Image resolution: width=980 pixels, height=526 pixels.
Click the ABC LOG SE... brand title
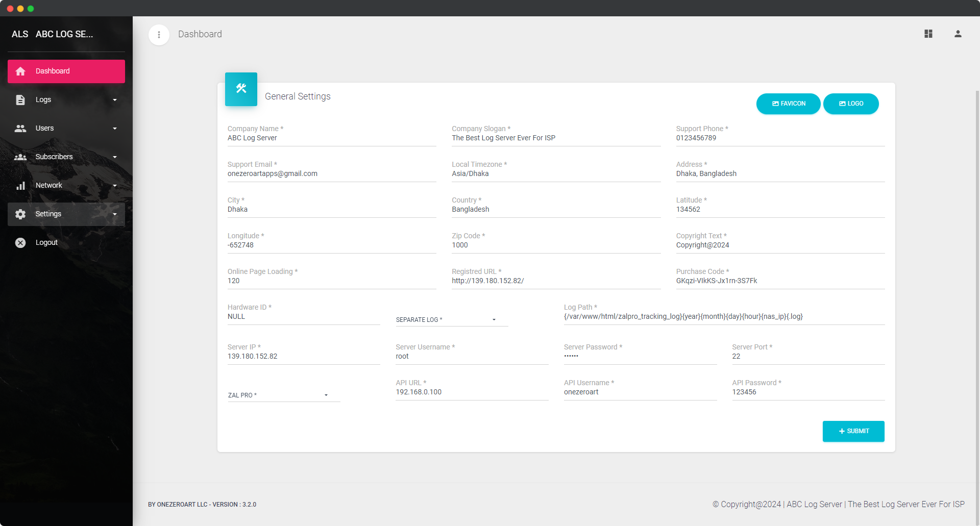(64, 34)
